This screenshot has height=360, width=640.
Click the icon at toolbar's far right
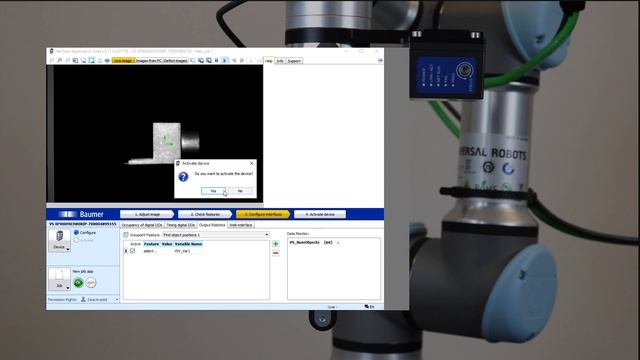[380, 60]
